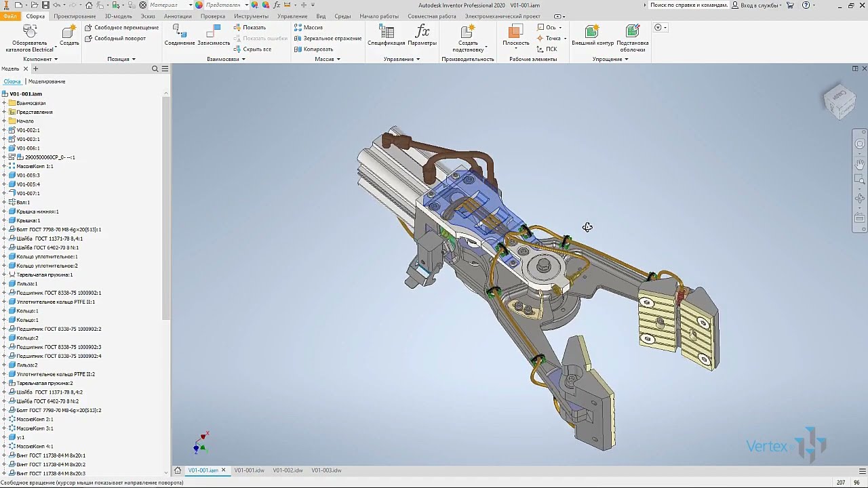Image resolution: width=868 pixels, height=488 pixels.
Task: Click the Pan hand tool in navigation bar
Action: 860,164
